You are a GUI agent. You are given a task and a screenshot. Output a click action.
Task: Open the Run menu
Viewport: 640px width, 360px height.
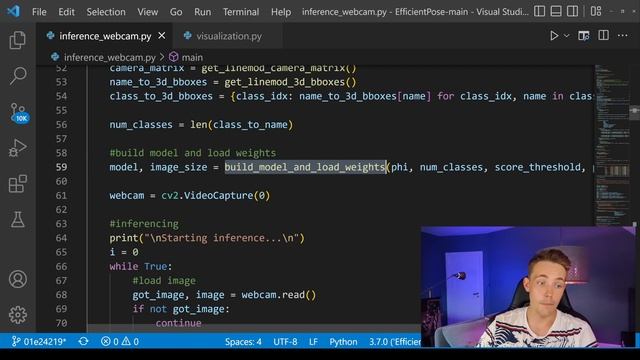point(203,12)
